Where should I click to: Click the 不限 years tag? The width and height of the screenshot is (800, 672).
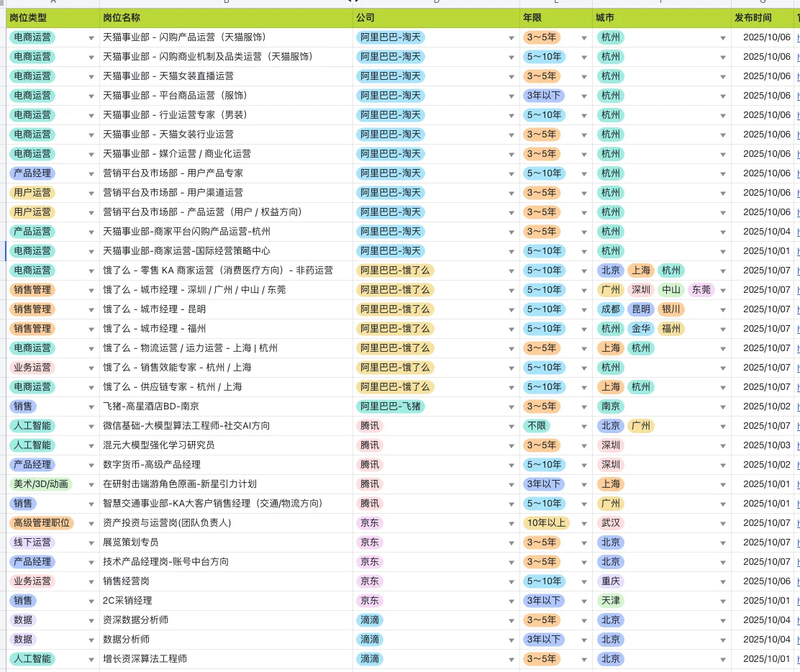pos(537,425)
